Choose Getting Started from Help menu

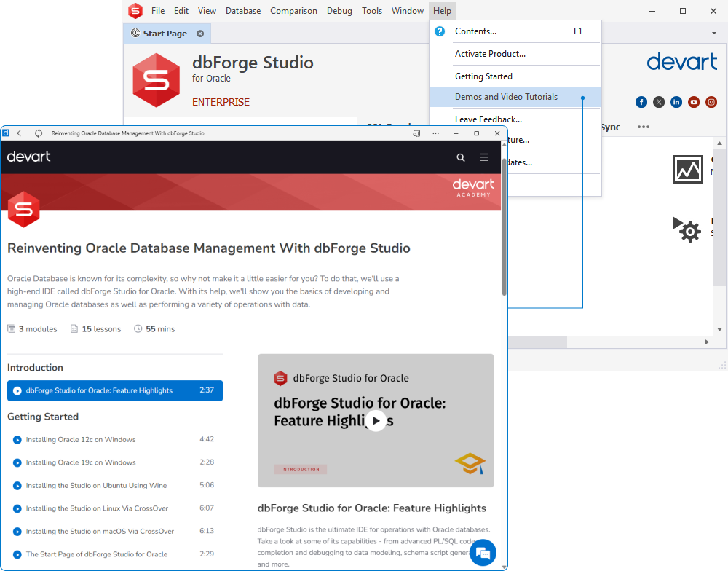515,76
